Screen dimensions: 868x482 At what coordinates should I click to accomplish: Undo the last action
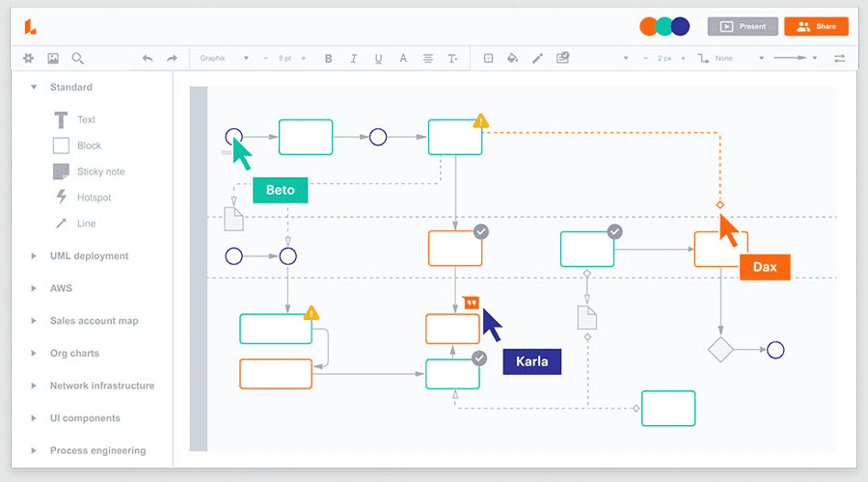point(148,58)
